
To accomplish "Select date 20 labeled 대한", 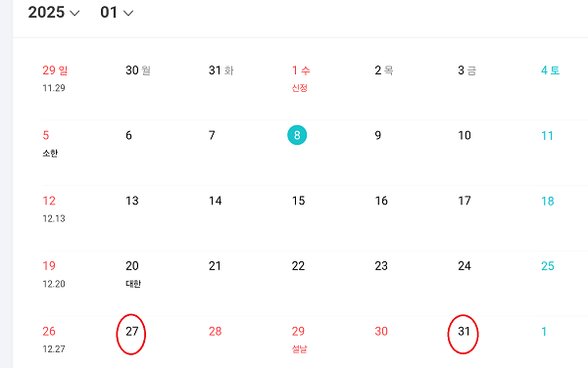I will (132, 274).
